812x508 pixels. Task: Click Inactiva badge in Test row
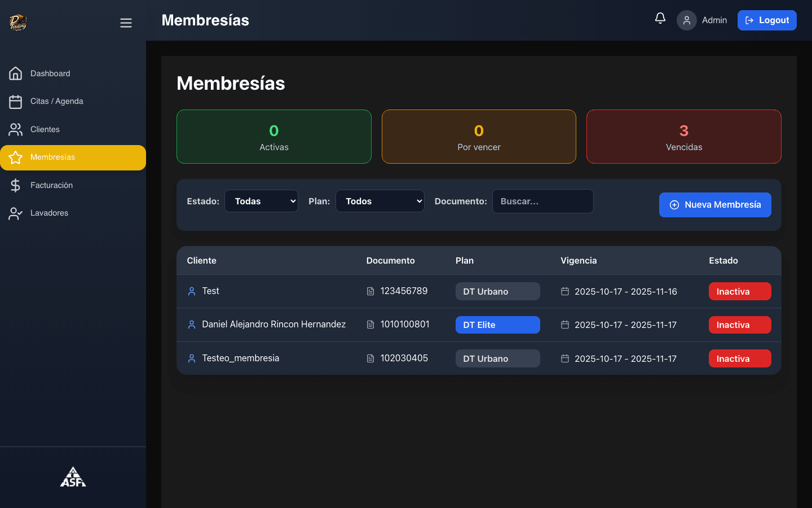click(740, 291)
